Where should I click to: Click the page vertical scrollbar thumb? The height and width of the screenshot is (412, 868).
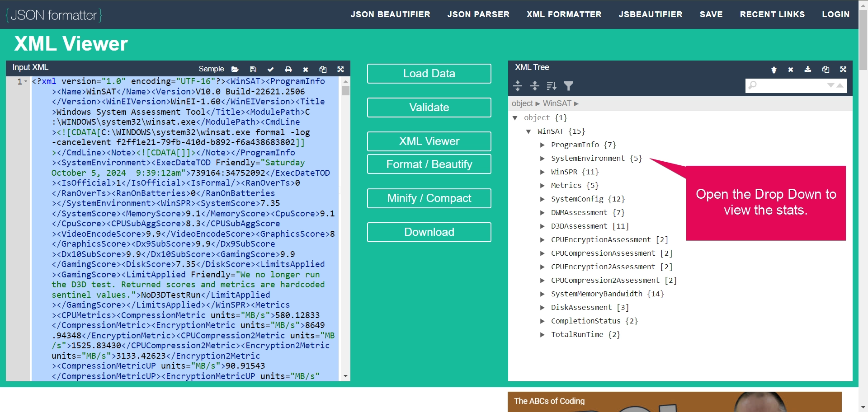[863, 40]
